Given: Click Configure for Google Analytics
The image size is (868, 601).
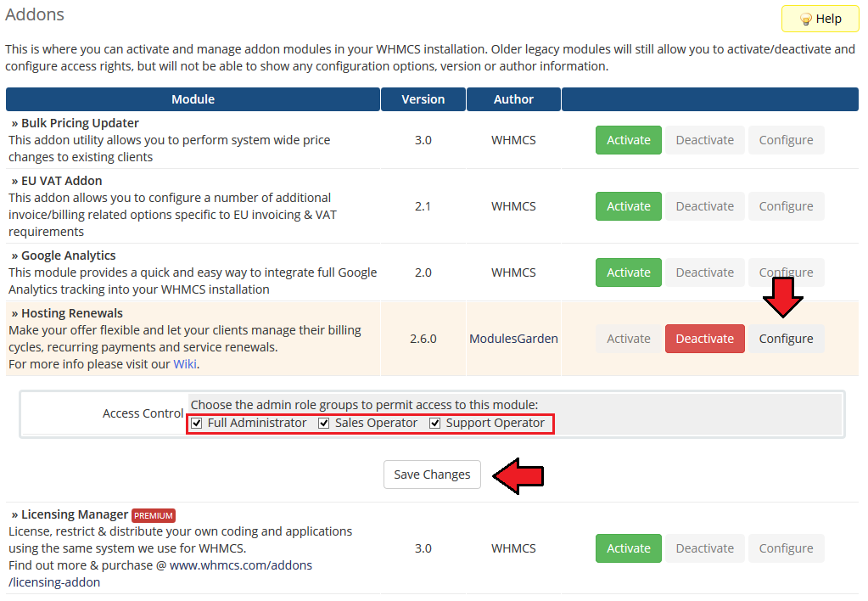Looking at the screenshot, I should pyautogui.click(x=786, y=272).
